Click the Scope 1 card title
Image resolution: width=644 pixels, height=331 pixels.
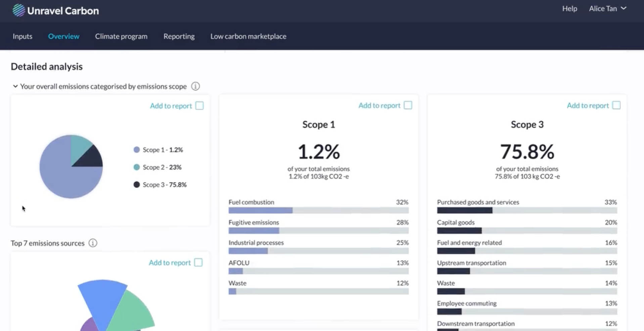(319, 125)
